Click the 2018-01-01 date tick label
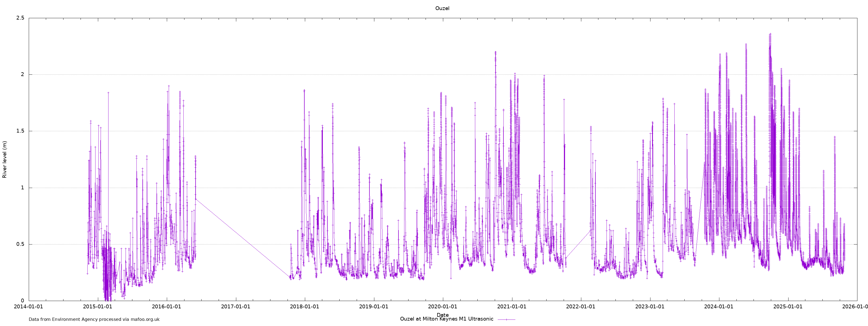The image size is (868, 326). [305, 307]
